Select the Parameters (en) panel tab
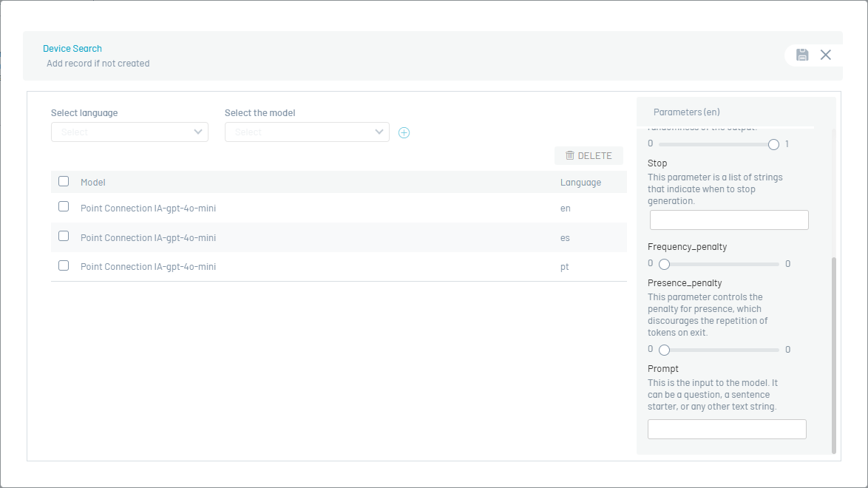Image resolution: width=868 pixels, height=488 pixels. [687, 112]
